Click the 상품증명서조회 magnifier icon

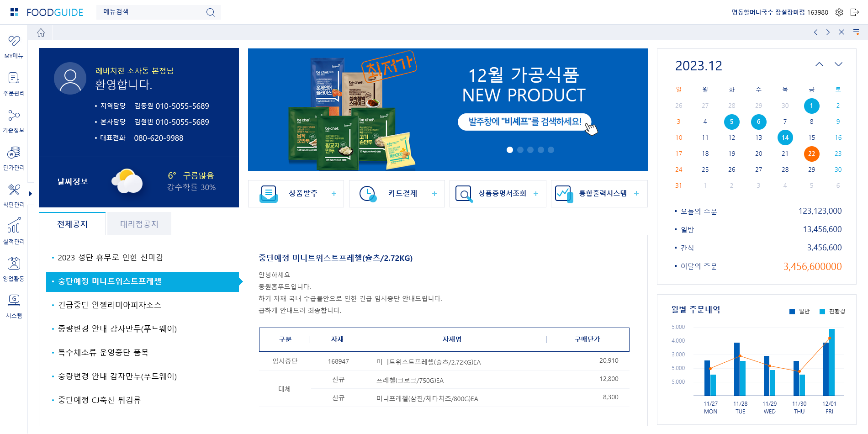pyautogui.click(x=464, y=194)
